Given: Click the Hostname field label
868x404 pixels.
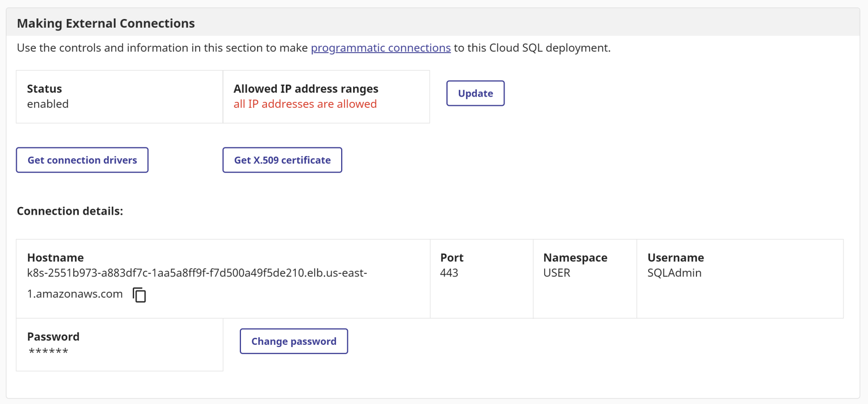Looking at the screenshot, I should pyautogui.click(x=55, y=258).
